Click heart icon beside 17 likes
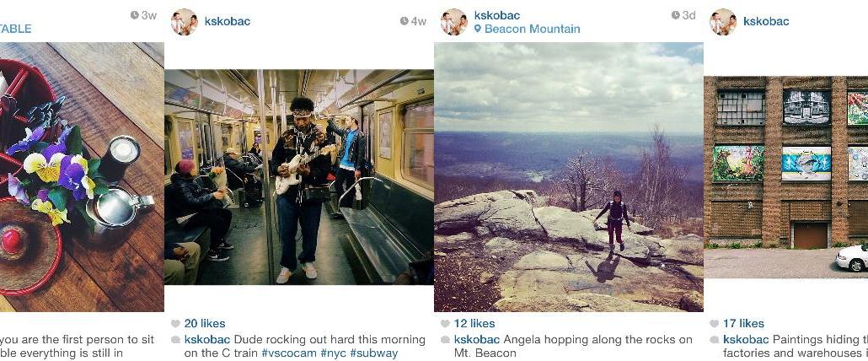Viewport: 868px width, 361px height. pyautogui.click(x=715, y=323)
